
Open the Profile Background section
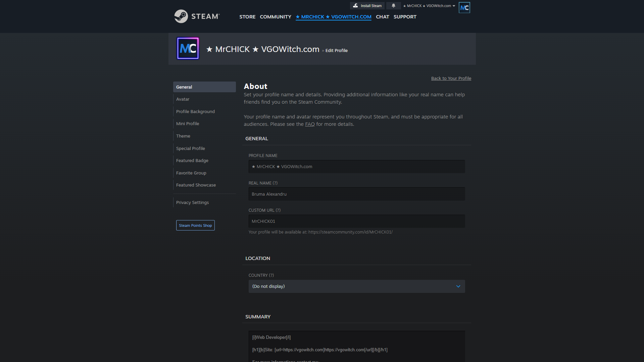click(x=204, y=111)
